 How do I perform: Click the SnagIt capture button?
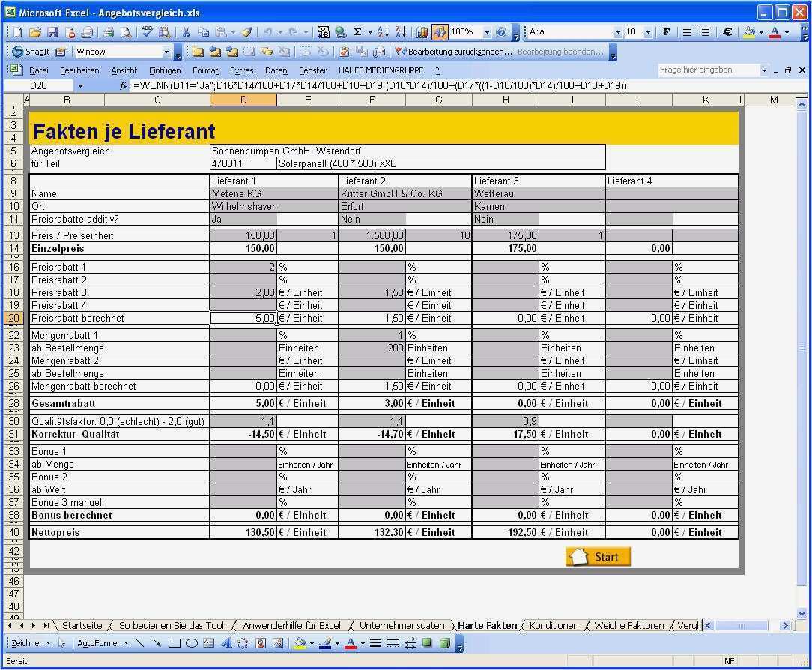click(x=31, y=52)
